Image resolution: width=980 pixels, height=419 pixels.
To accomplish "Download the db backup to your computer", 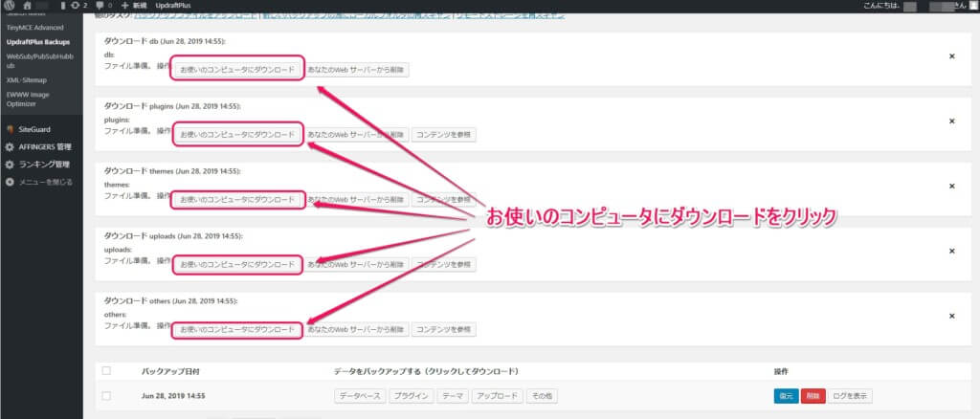I will point(237,70).
